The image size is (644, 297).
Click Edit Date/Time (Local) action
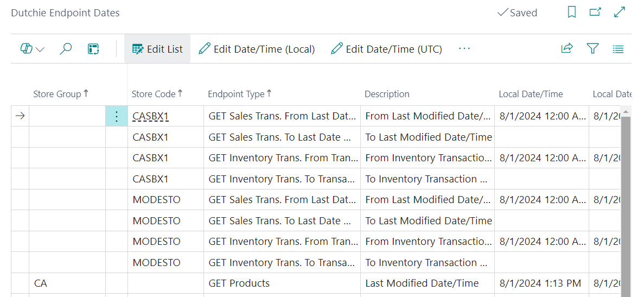point(257,49)
